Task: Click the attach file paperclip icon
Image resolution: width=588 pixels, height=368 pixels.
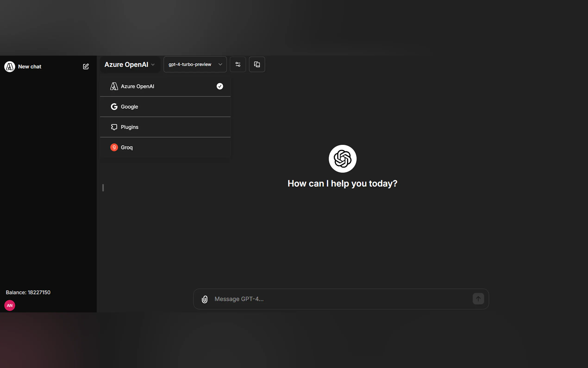Action: click(x=205, y=299)
